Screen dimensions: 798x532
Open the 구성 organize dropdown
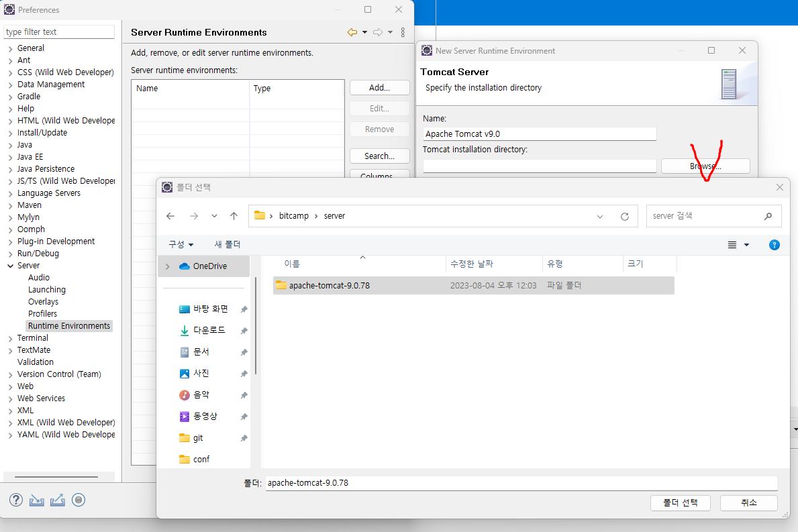pyautogui.click(x=181, y=245)
